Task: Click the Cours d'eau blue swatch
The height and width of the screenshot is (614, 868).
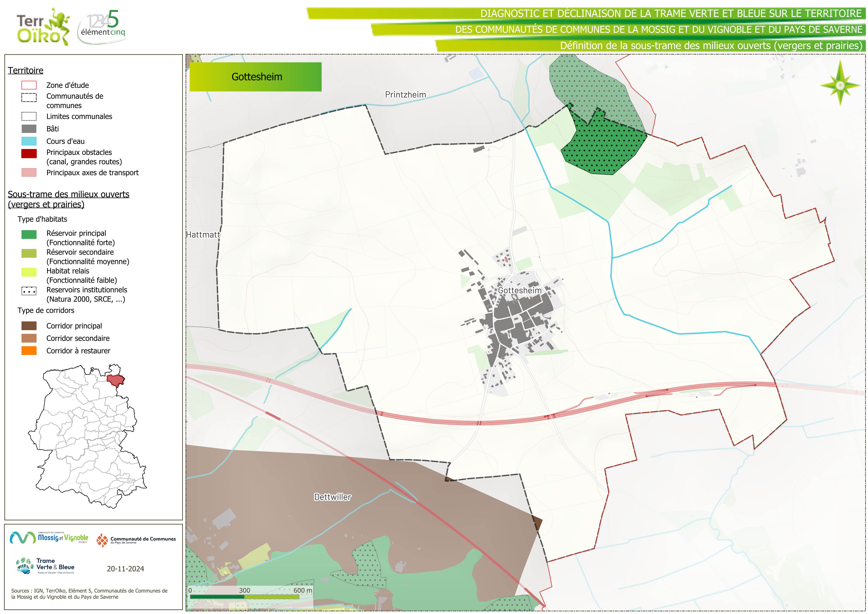Action: coord(29,141)
